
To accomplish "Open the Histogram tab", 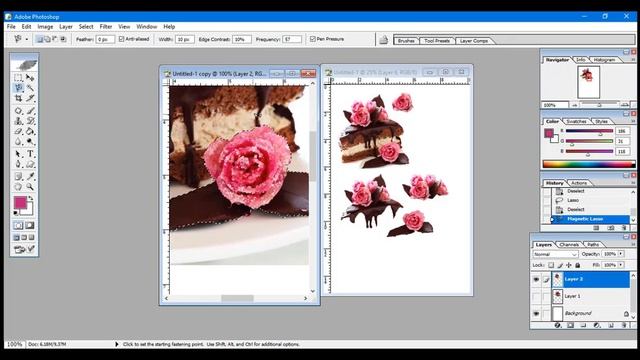I will coord(604,60).
